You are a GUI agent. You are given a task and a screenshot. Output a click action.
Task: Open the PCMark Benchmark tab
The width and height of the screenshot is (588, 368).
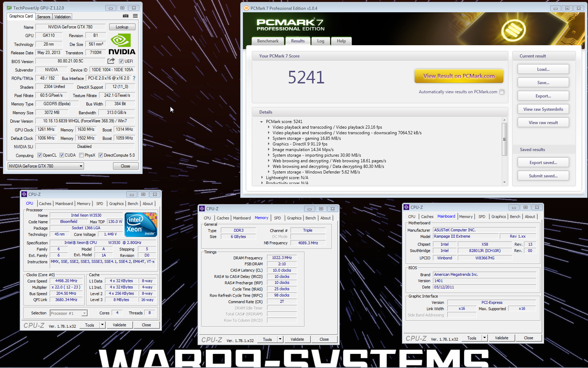268,41
